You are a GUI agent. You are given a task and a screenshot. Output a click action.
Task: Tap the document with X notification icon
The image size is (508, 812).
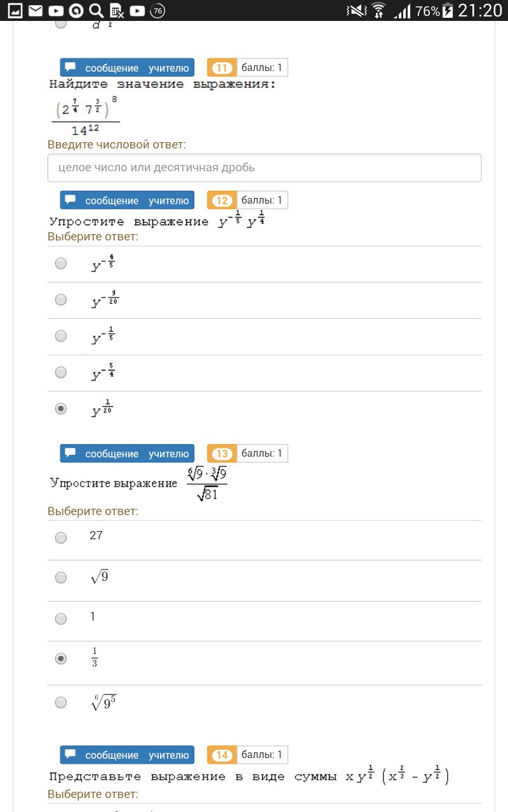[x=116, y=10]
